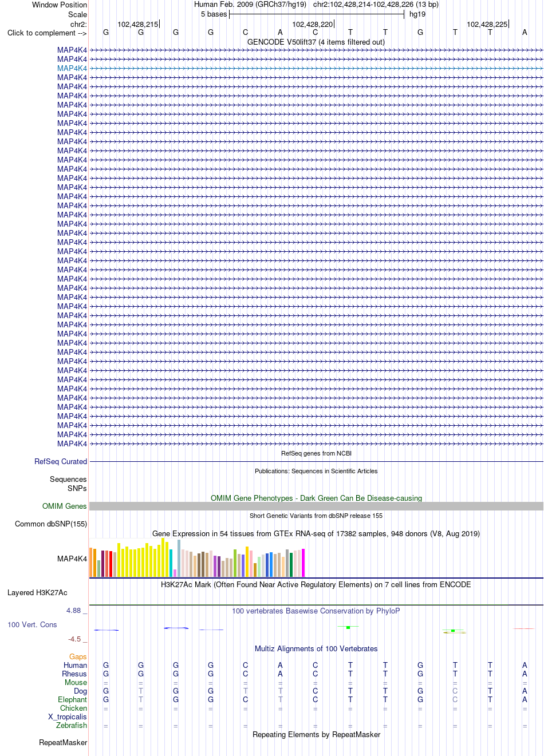Click the RepeatMasker side label
Viewport: 544px width, 756px height.
[x=63, y=742]
